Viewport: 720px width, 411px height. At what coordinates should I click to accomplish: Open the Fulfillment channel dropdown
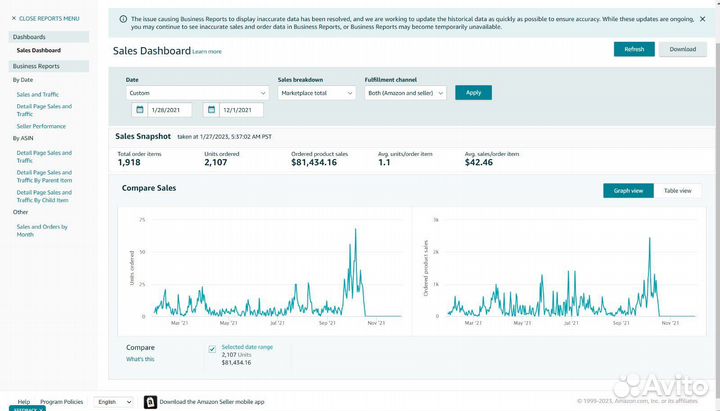(406, 92)
